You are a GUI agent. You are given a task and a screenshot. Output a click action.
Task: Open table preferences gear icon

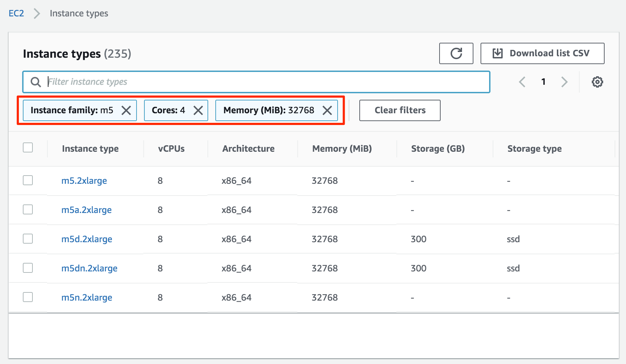(x=597, y=82)
